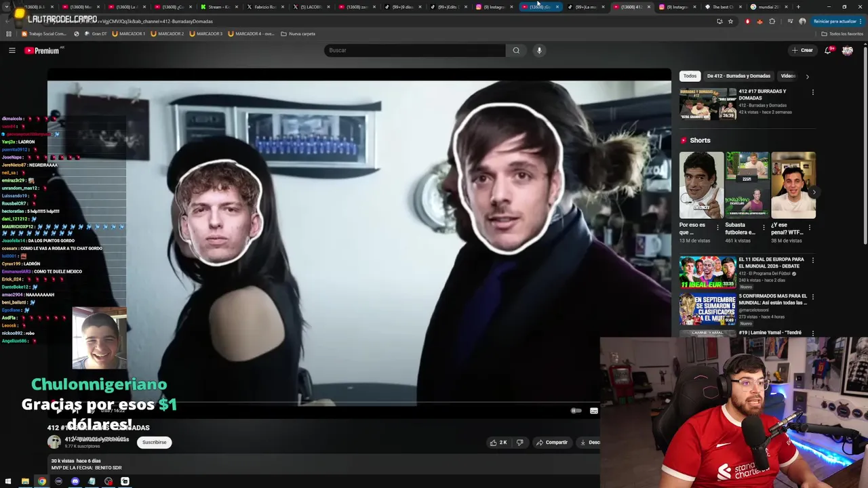Open options for '#19 | Lamine Yamal' video

point(812,333)
